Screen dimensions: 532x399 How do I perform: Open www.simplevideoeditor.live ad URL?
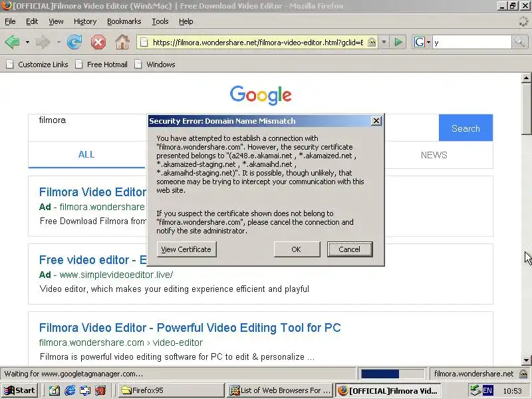116,275
